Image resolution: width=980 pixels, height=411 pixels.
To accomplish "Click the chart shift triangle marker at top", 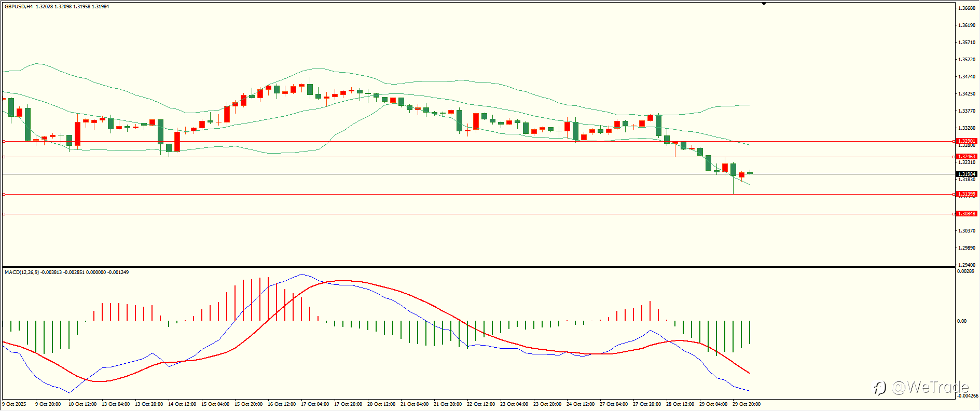I will [764, 4].
